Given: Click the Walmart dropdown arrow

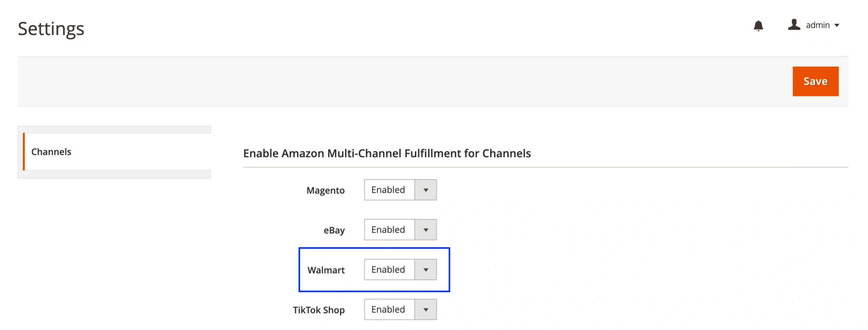Looking at the screenshot, I should tap(426, 270).
